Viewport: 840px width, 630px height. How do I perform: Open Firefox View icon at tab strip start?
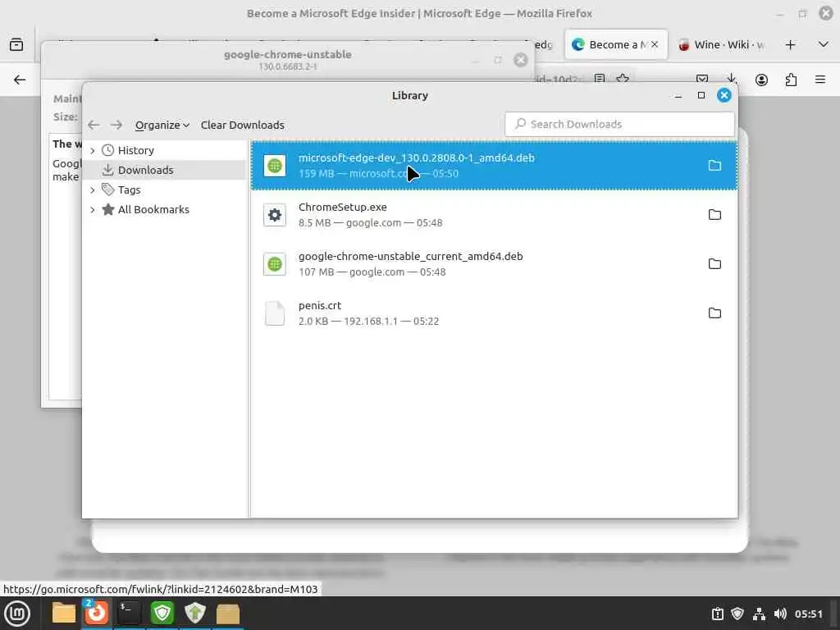tap(16, 44)
